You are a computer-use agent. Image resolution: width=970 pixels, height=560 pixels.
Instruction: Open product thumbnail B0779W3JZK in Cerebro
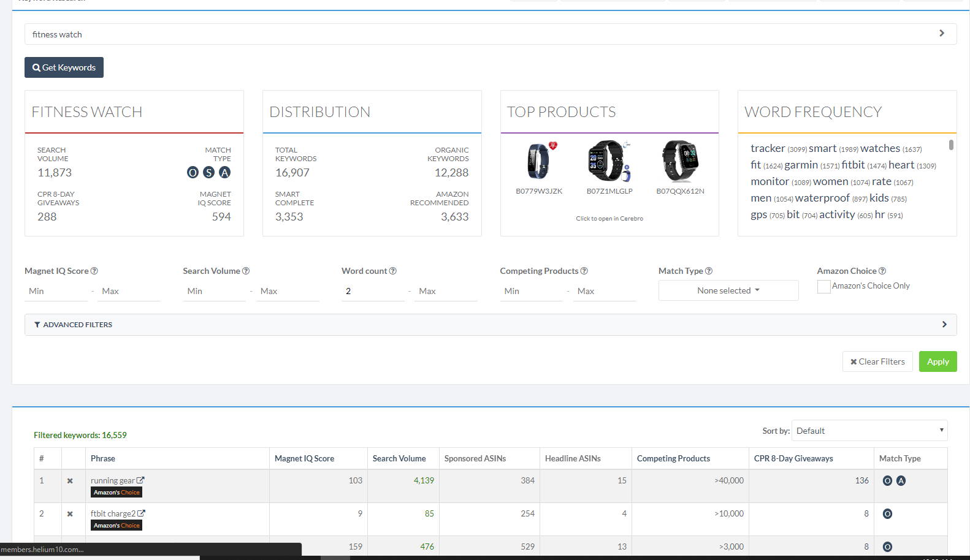coord(539,162)
